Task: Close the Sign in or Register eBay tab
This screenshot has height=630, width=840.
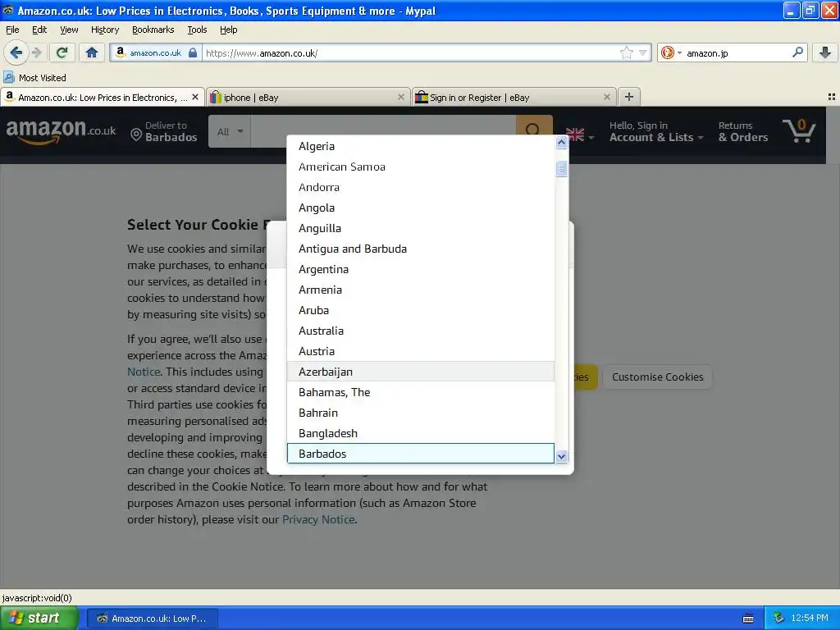Action: pos(606,97)
